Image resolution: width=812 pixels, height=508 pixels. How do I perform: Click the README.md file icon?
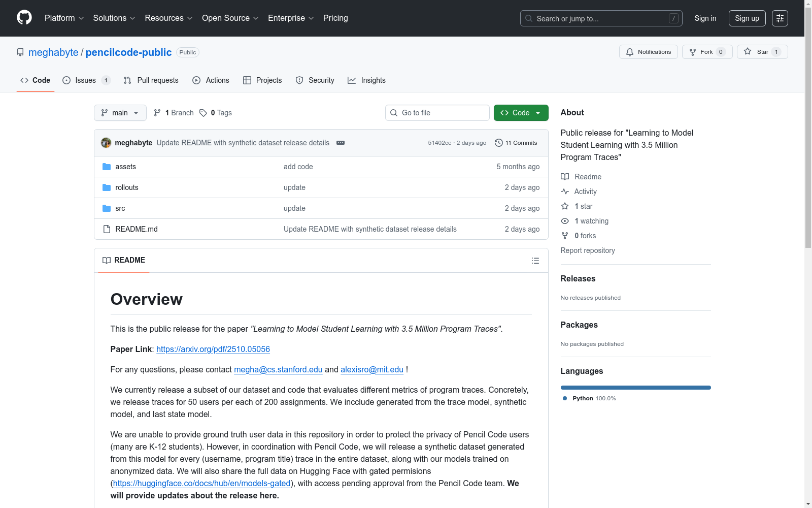click(107, 229)
